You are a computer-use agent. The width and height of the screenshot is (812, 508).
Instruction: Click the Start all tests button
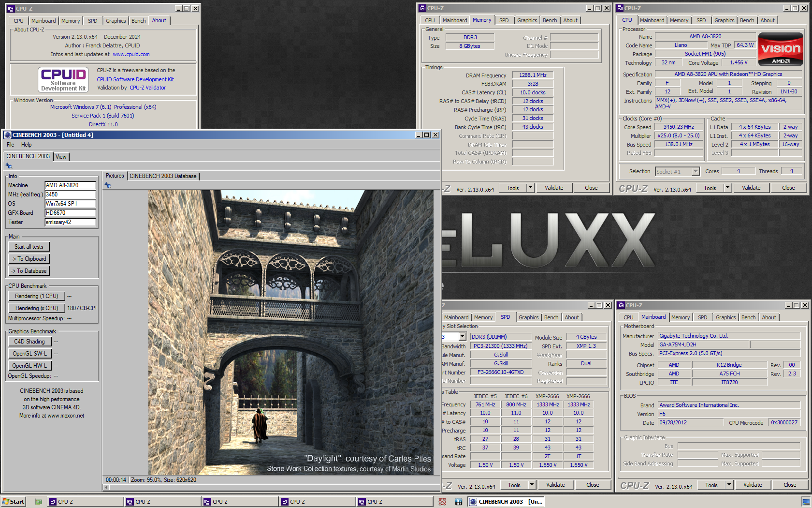coord(29,247)
